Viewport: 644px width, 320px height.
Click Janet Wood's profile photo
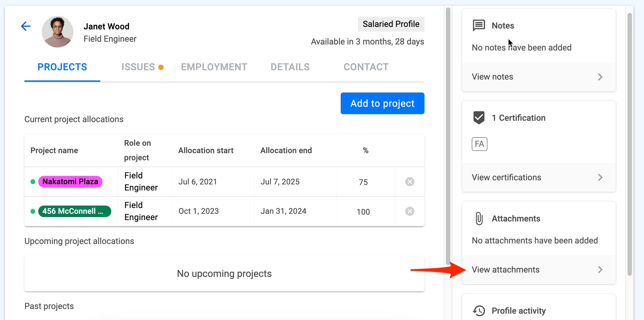(57, 32)
